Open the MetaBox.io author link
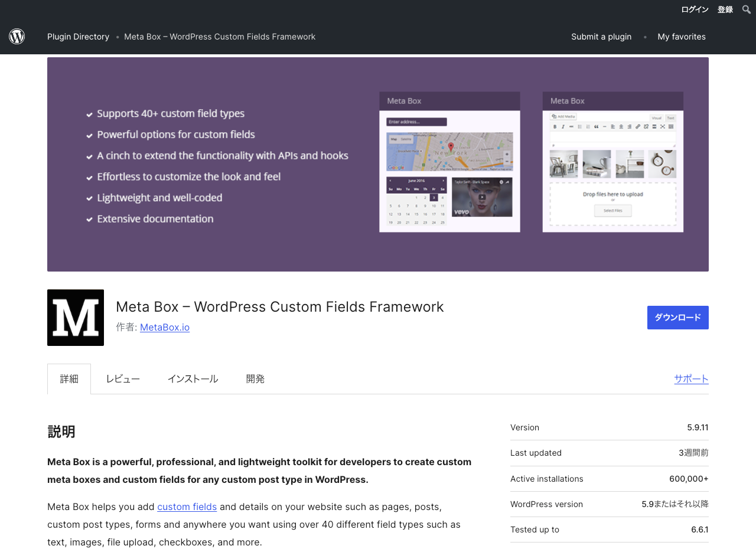 point(165,327)
